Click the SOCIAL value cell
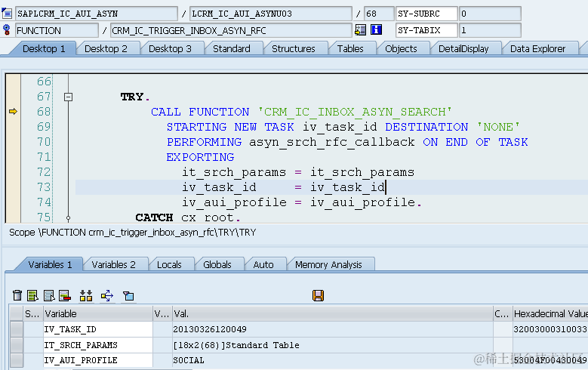Image resolution: width=588 pixels, height=370 pixels. (x=333, y=360)
